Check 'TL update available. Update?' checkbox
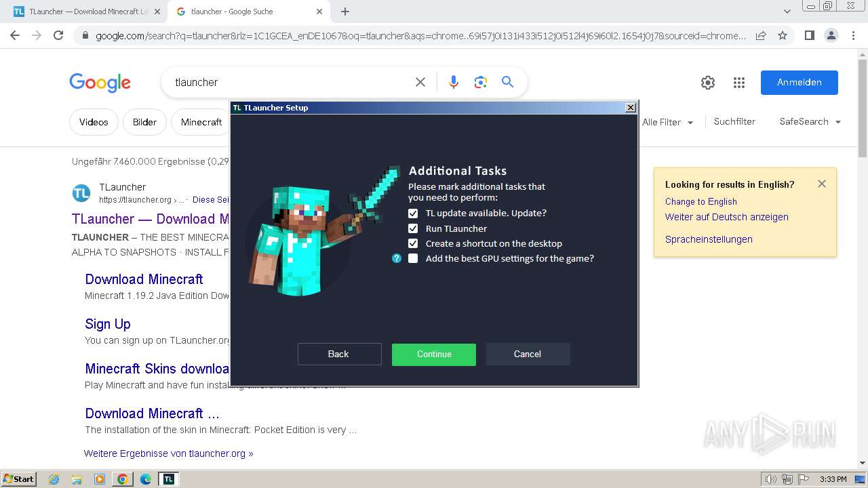This screenshot has height=488, width=868. 413,213
